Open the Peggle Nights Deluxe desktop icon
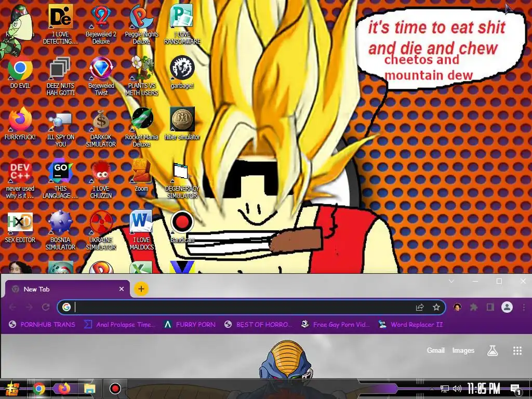Image resolution: width=532 pixels, height=399 pixels. pyautogui.click(x=141, y=24)
